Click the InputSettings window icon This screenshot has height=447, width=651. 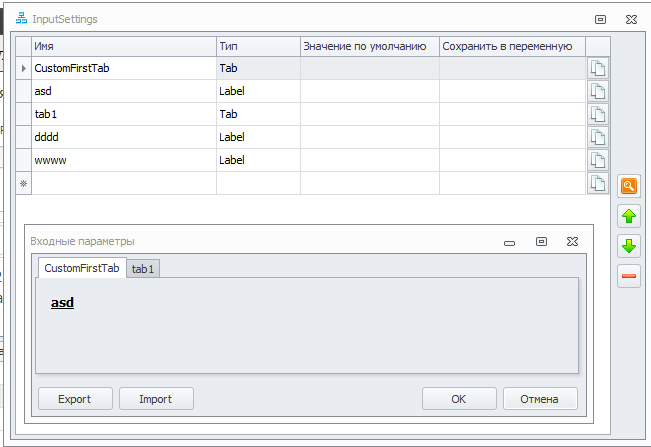21,19
